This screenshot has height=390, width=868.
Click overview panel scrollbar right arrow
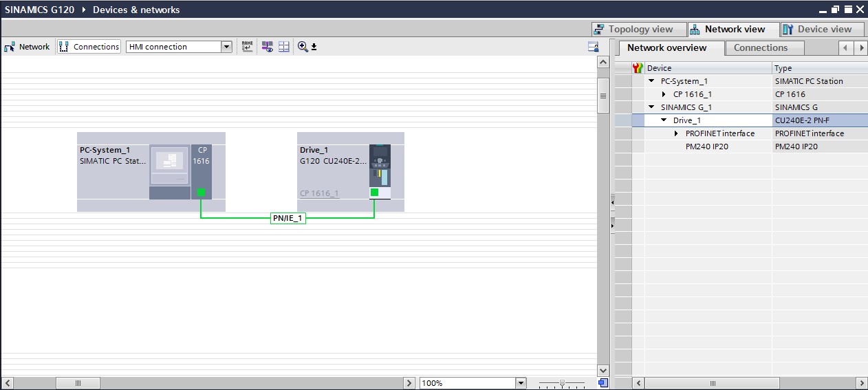click(x=862, y=383)
